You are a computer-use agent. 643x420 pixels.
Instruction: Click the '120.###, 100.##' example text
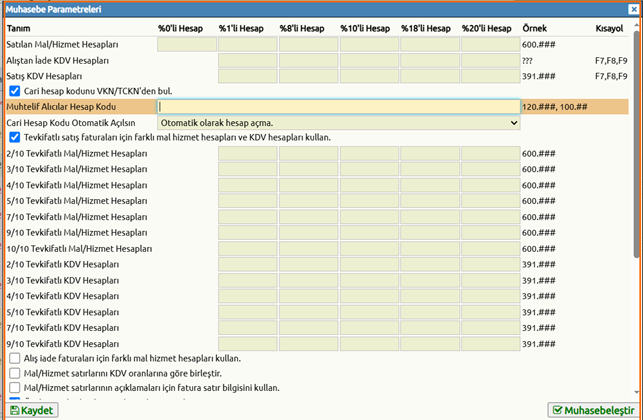(x=554, y=107)
